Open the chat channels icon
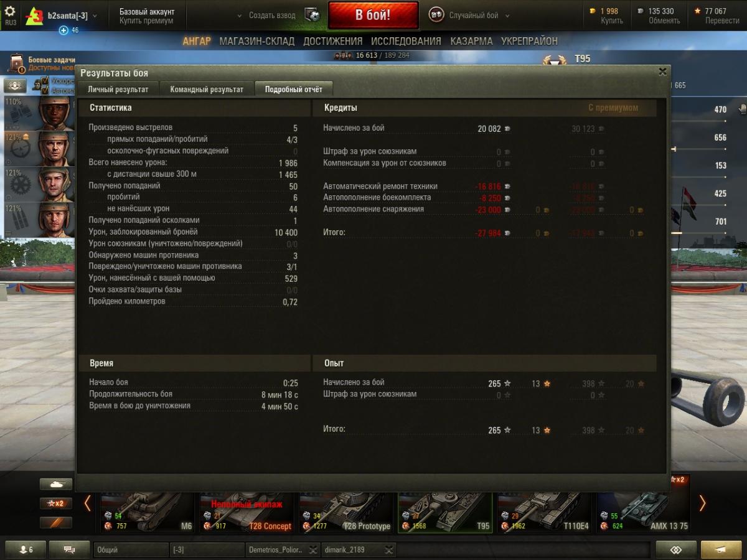Image resolution: width=747 pixels, height=560 pixels. tap(69, 550)
